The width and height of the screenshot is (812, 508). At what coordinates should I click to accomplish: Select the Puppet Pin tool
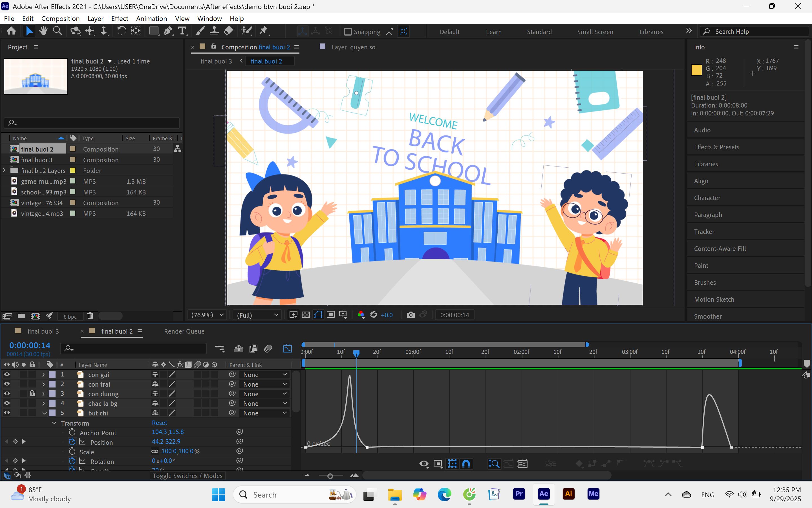264,31
